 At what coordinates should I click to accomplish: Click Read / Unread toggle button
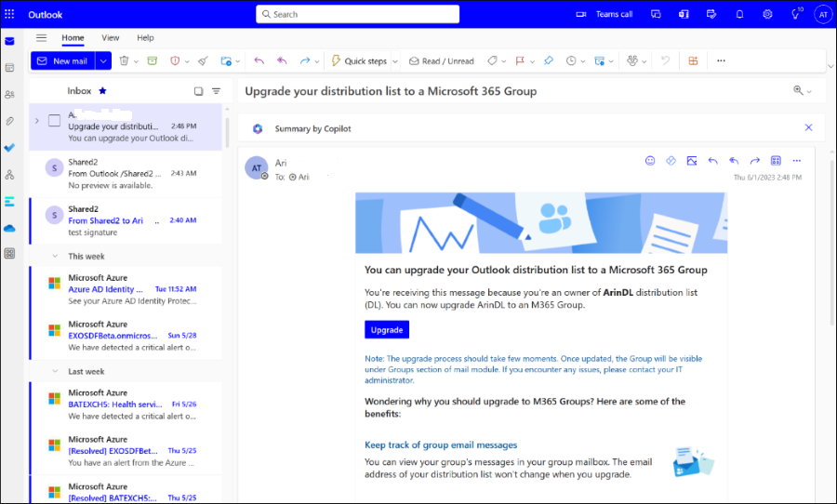click(442, 60)
